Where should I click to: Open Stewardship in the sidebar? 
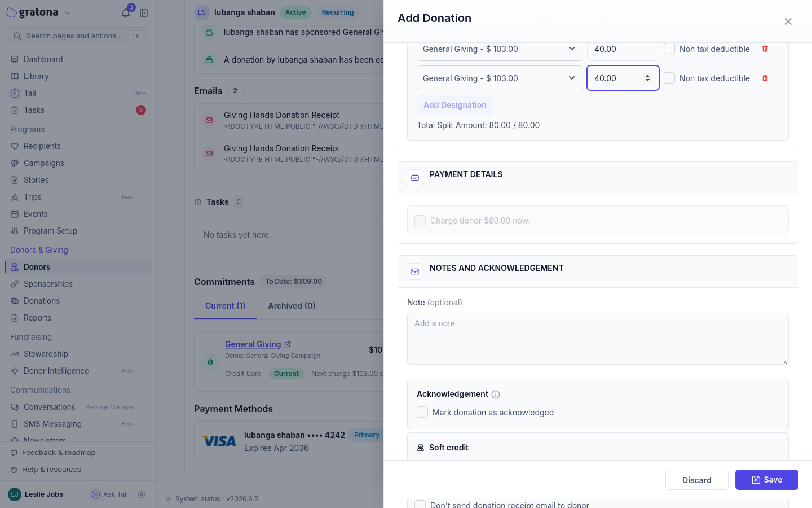tap(78, 354)
